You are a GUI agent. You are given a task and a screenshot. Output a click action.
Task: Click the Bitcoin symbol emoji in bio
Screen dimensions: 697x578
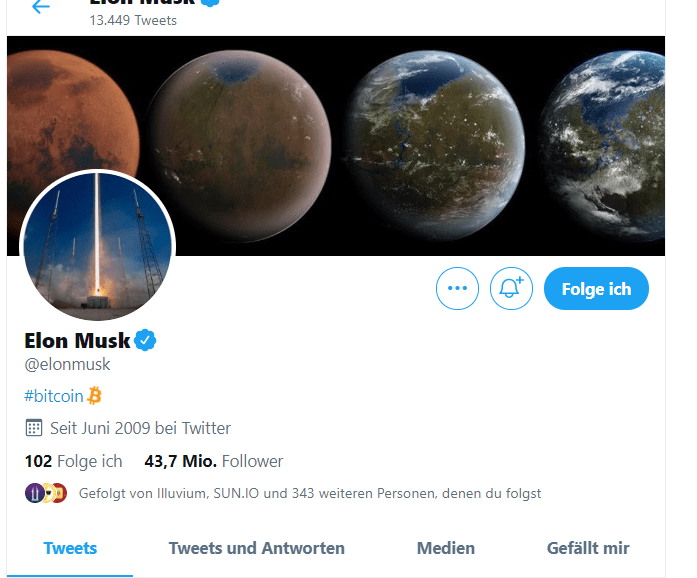94,395
